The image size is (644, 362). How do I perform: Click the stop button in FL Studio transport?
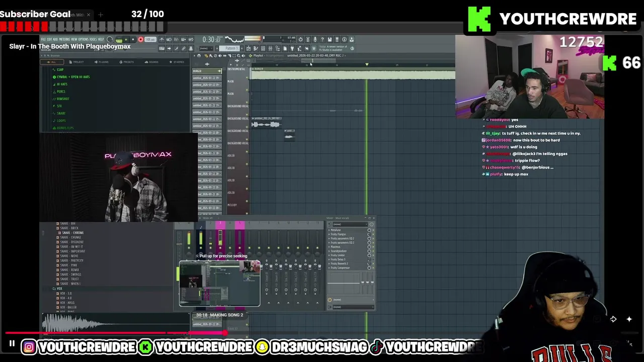[x=133, y=39]
